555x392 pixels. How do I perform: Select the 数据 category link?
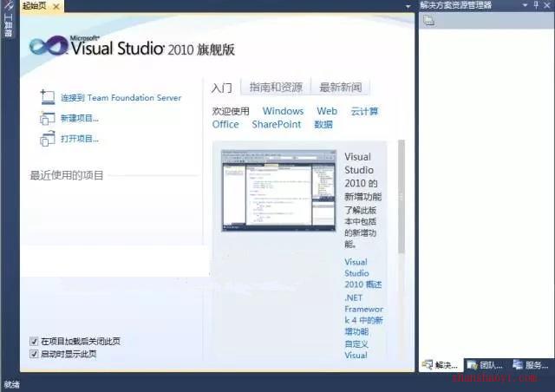[323, 124]
